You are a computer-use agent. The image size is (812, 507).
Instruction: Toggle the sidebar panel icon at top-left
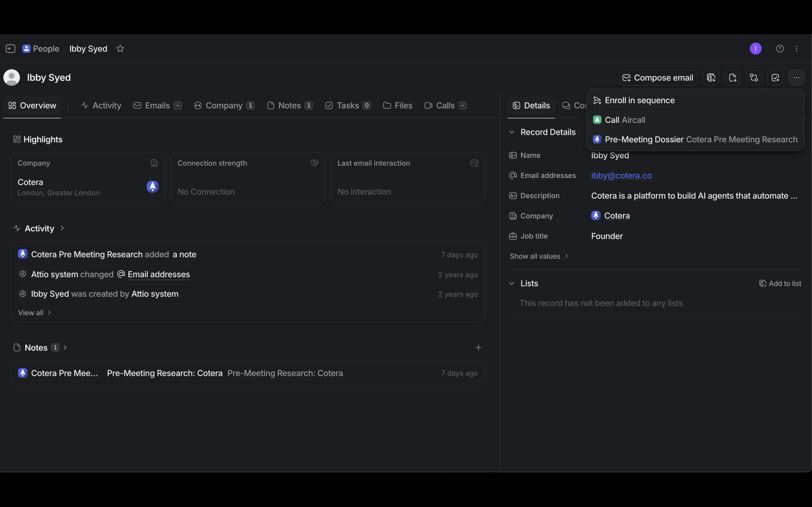[10, 49]
